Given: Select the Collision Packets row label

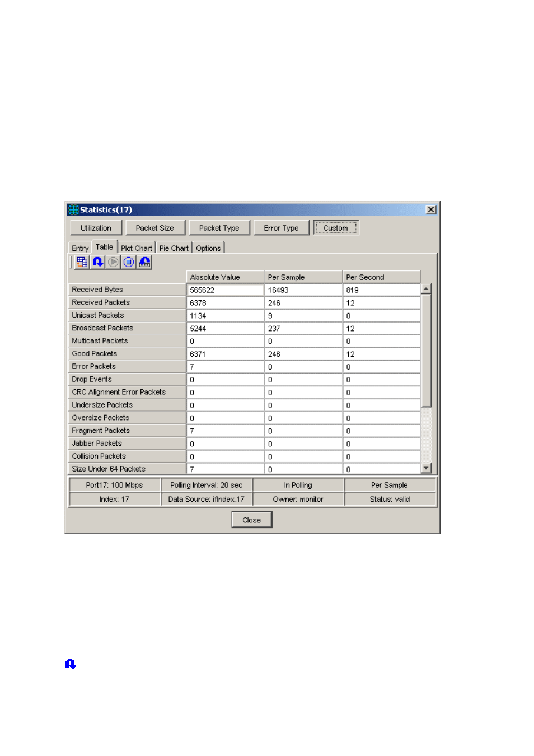Looking at the screenshot, I should click(x=127, y=457).
